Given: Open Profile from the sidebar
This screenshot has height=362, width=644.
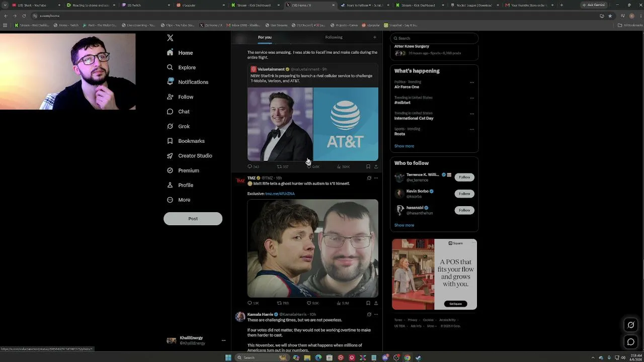Looking at the screenshot, I should 180,185.
